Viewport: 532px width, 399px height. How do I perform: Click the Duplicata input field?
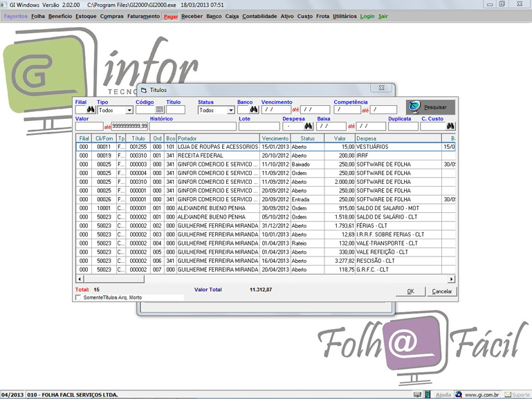[403, 126]
